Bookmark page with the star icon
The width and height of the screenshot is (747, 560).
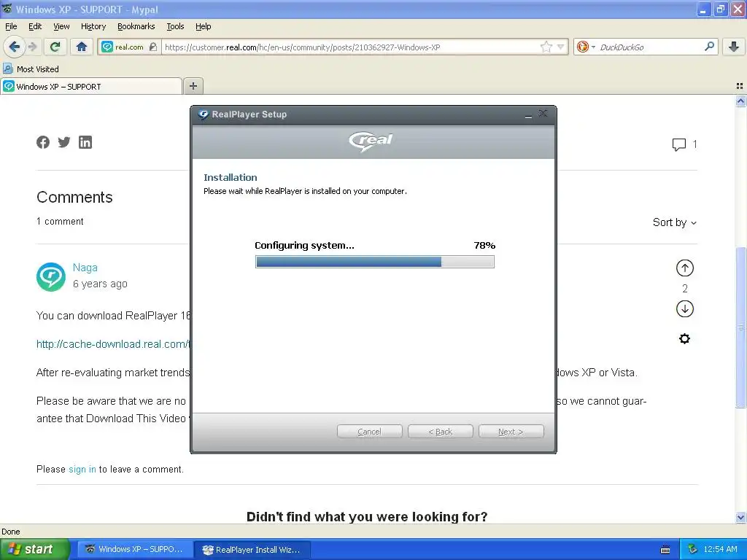(546, 47)
